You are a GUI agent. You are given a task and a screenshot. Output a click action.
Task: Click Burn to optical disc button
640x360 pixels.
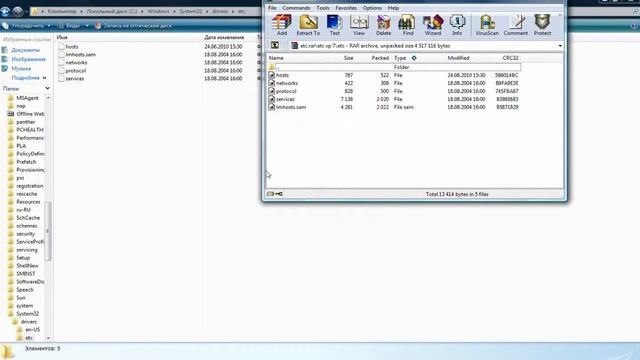click(133, 26)
